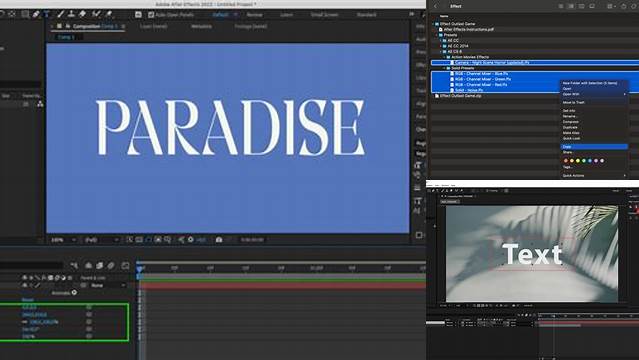
Task: Toggle the Auto-Open Panels checkbox
Action: pyautogui.click(x=151, y=15)
